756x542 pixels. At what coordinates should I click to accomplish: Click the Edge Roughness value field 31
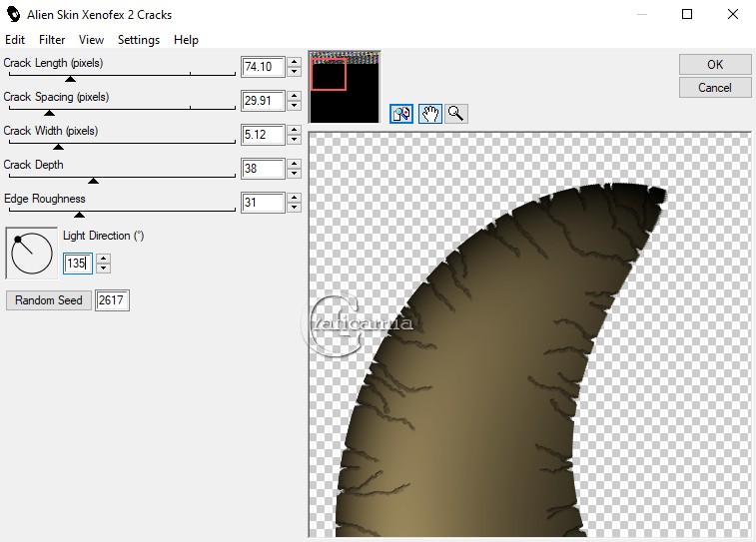[x=263, y=203]
